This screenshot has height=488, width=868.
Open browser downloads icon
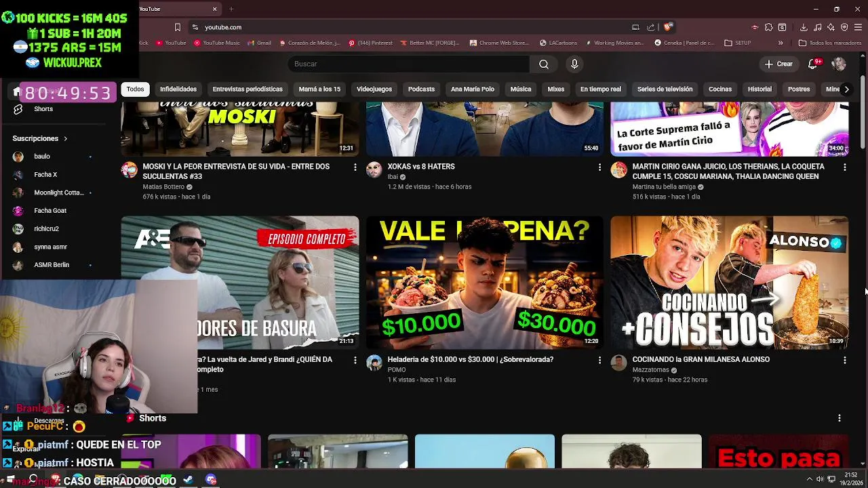(804, 27)
